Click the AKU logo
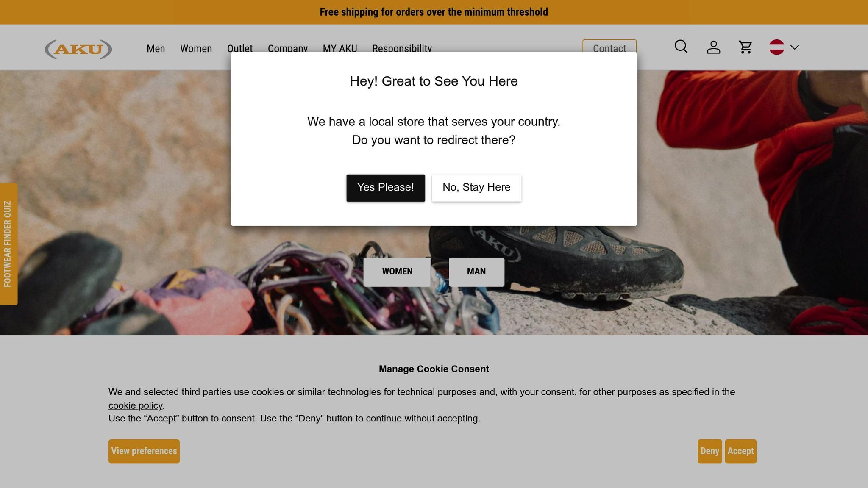Image resolution: width=868 pixels, height=488 pixels. (78, 49)
